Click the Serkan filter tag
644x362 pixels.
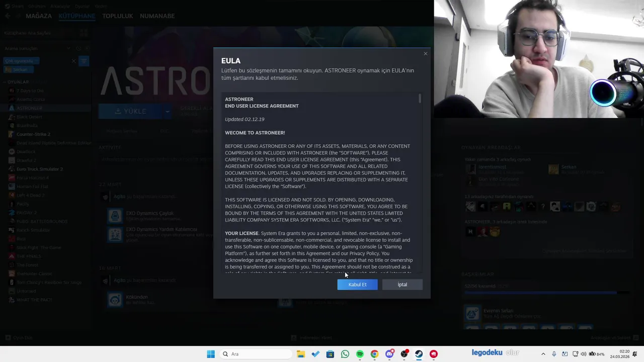(19, 69)
